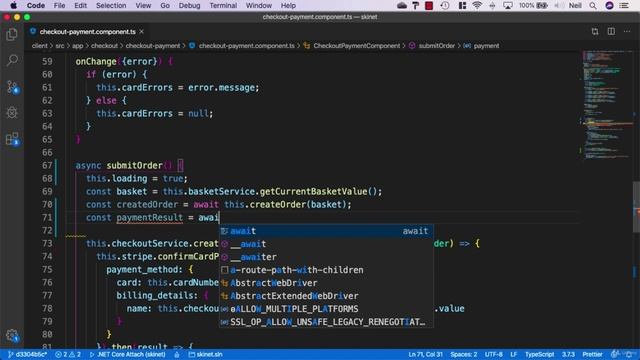Image resolution: width=640 pixels, height=360 pixels.
Task: Click the Bluetooth icon in menu bar
Action: pos(492,5)
